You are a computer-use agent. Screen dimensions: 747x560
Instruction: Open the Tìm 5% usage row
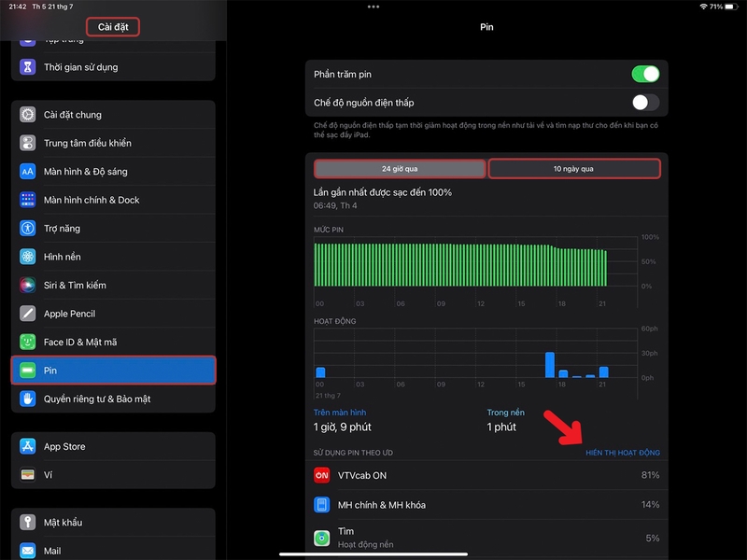point(486,539)
